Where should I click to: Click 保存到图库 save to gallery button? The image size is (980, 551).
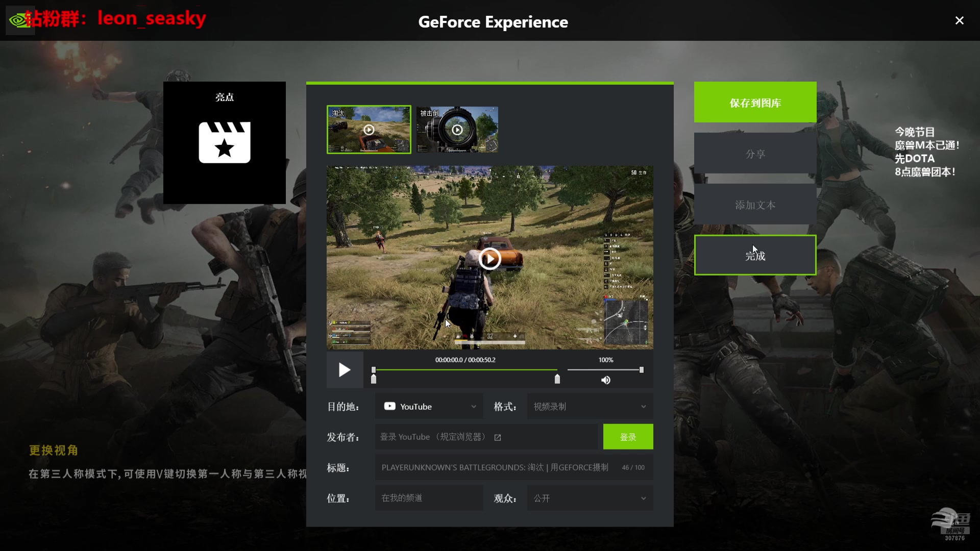pos(755,102)
